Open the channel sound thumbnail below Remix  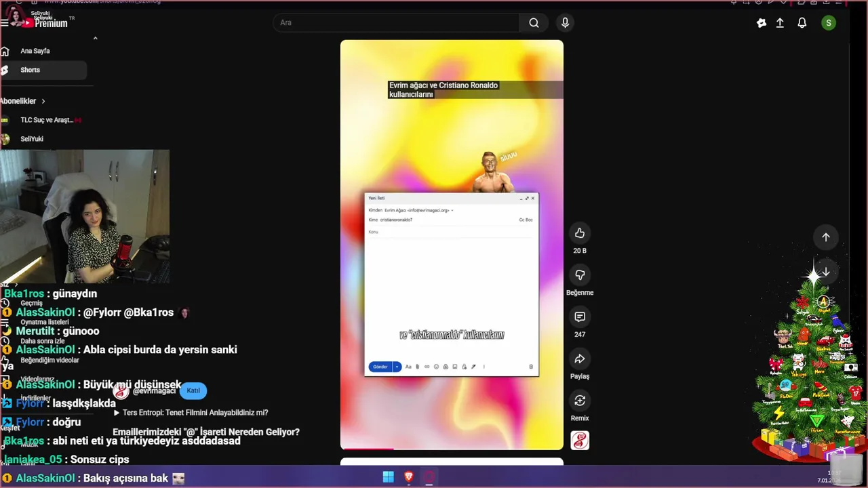(x=580, y=441)
